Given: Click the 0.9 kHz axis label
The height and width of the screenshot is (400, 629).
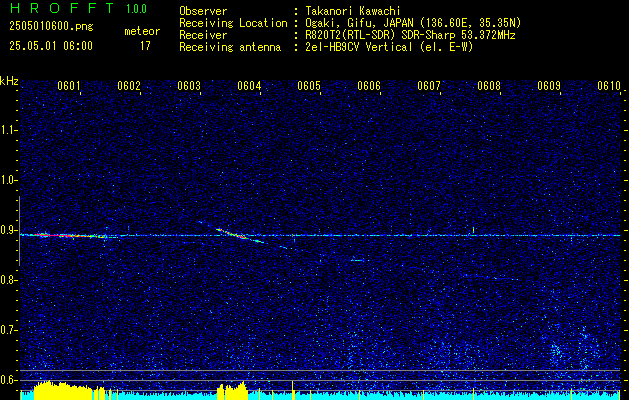Looking at the screenshot, I should [x=8, y=230].
